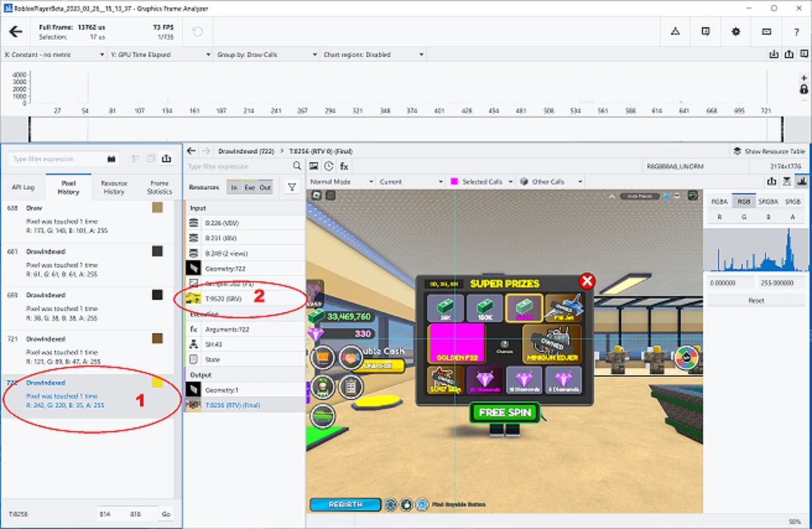Click the grayed-out revert arrow beside FPS stats
Screen dimensions: 812x529
[x=197, y=32]
